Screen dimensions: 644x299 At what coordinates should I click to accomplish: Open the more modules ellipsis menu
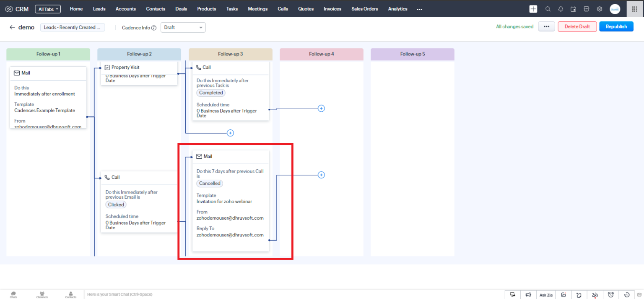(419, 9)
